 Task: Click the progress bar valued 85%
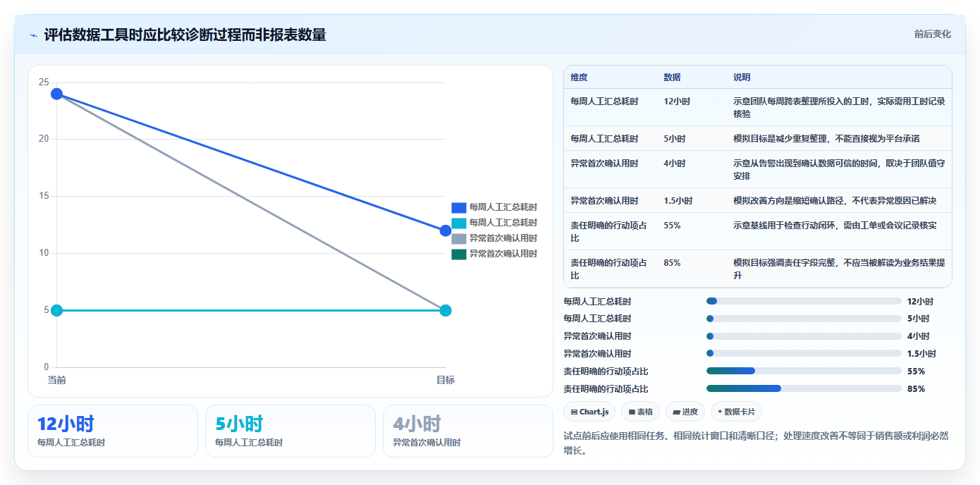click(804, 388)
